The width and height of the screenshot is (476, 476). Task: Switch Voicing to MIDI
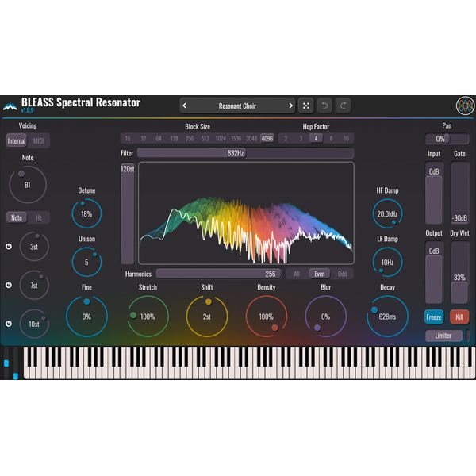click(39, 141)
